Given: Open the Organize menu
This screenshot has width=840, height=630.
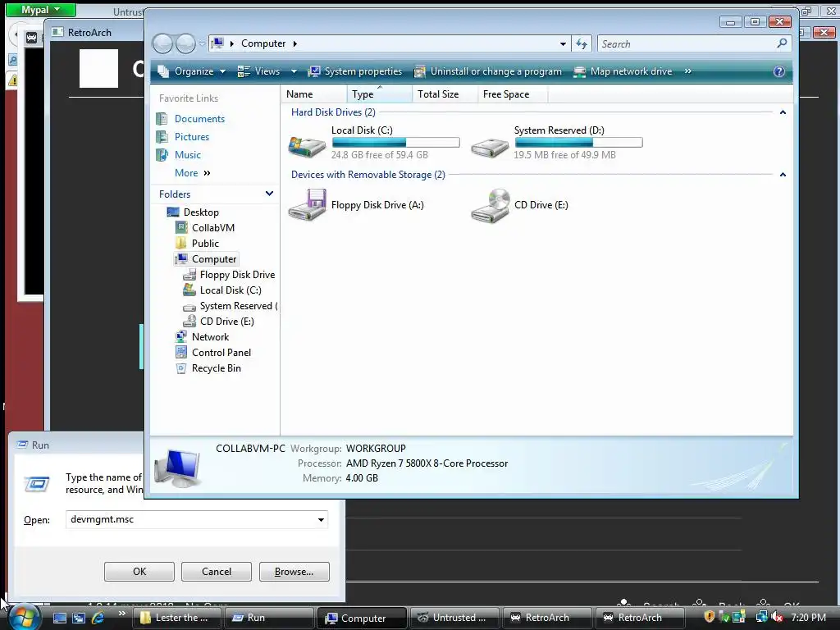Looking at the screenshot, I should [192, 71].
